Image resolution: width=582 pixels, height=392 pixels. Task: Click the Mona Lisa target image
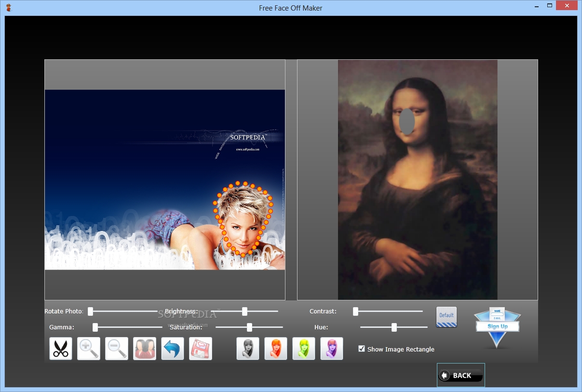418,179
